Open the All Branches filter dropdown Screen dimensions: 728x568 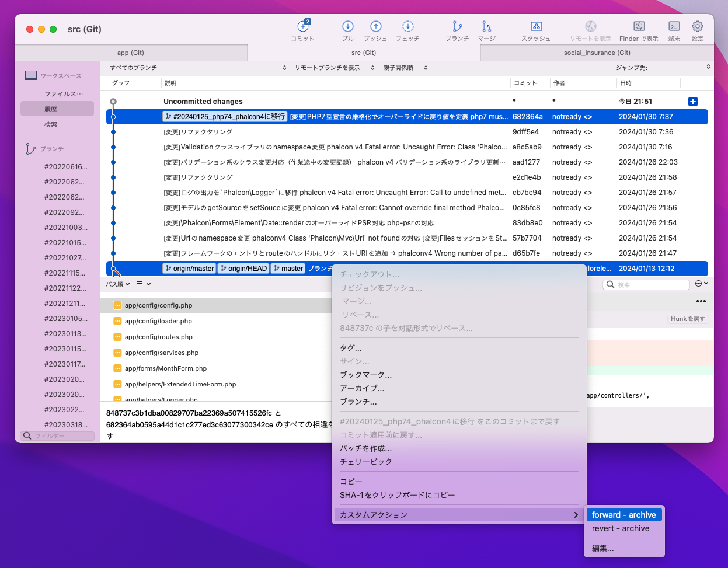coord(198,68)
